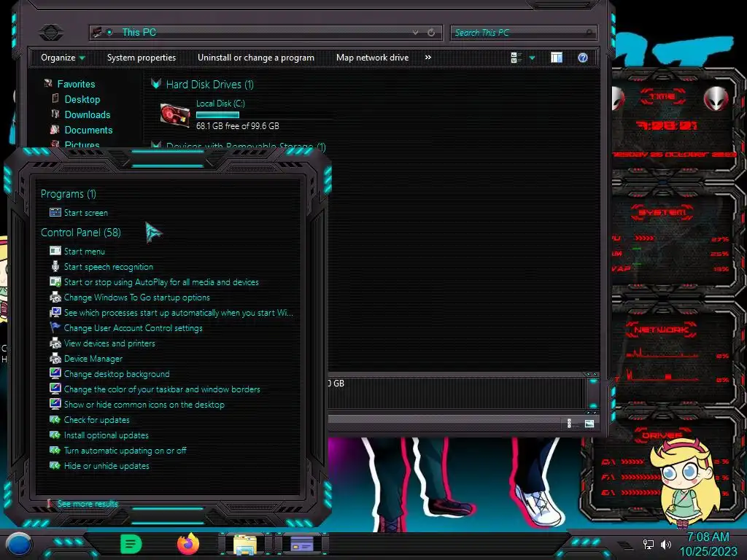Open address bar history dropdown arrow

415,32
